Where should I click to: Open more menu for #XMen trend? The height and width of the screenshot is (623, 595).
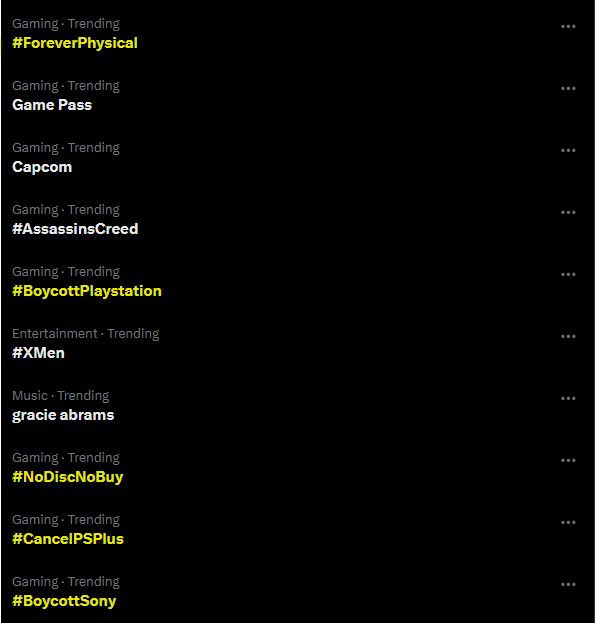tap(568, 336)
